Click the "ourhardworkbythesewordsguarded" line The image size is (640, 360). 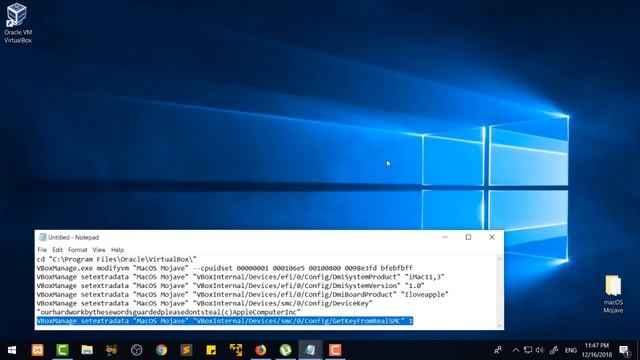[169, 312]
